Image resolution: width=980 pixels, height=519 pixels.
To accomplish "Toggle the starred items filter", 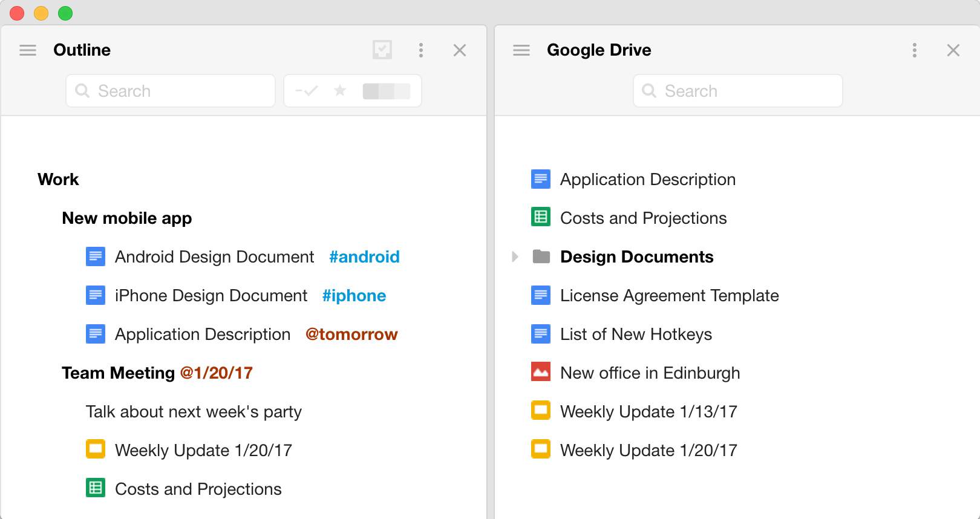I will pyautogui.click(x=340, y=91).
